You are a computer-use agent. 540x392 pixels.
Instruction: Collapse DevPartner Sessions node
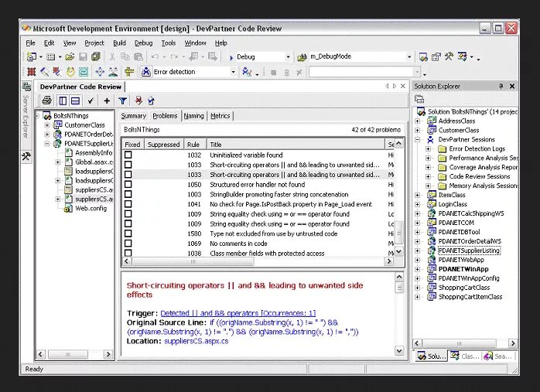(x=418, y=139)
